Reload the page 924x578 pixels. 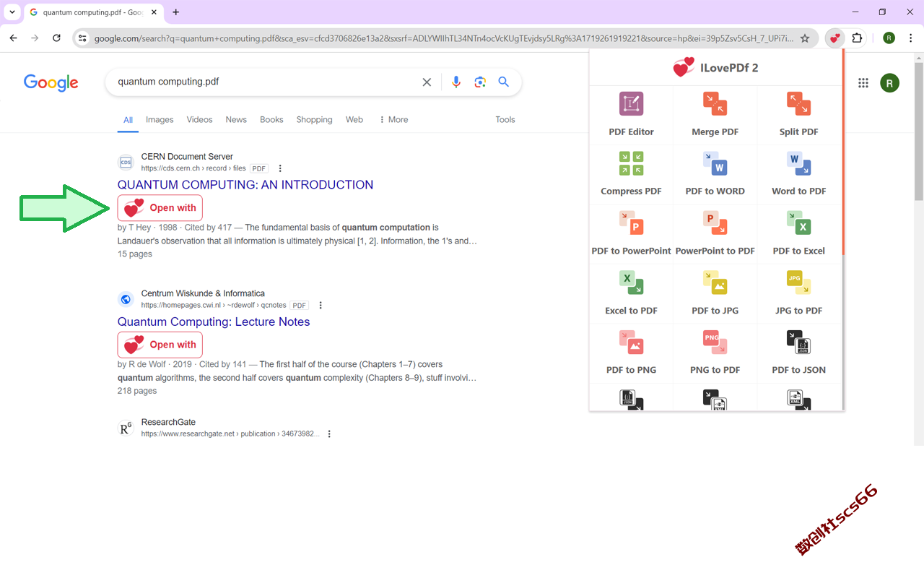(x=57, y=38)
